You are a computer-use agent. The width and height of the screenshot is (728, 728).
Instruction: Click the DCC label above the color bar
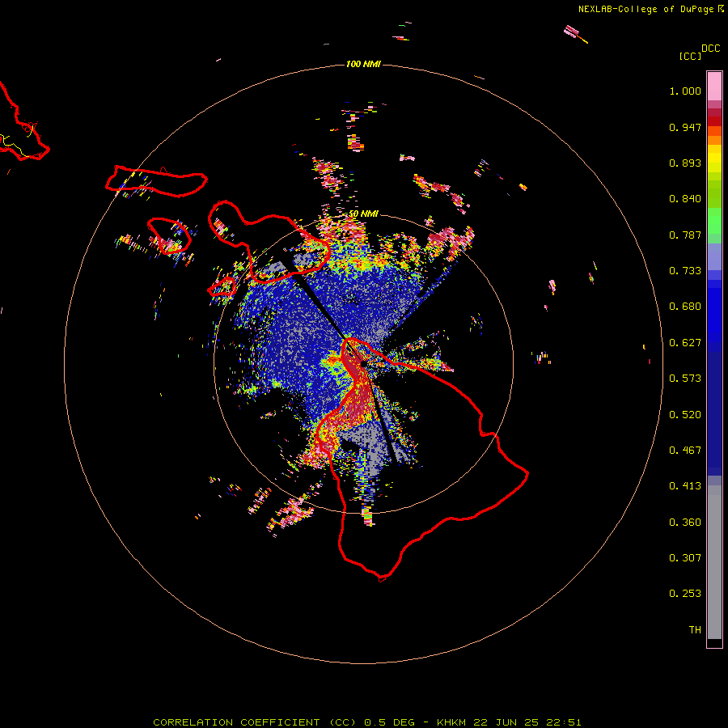tap(711, 49)
